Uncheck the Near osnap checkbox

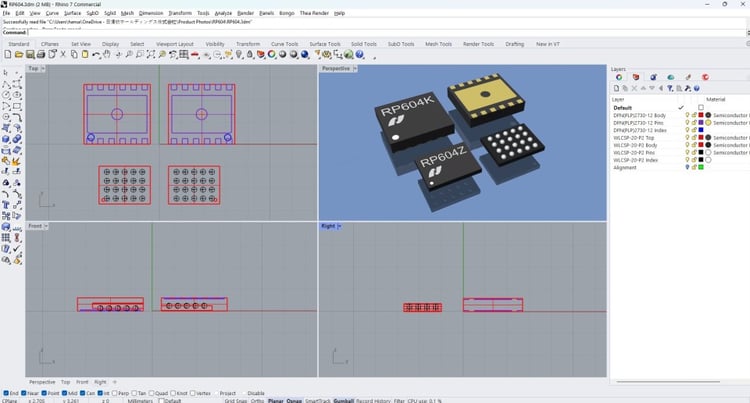coord(24,393)
